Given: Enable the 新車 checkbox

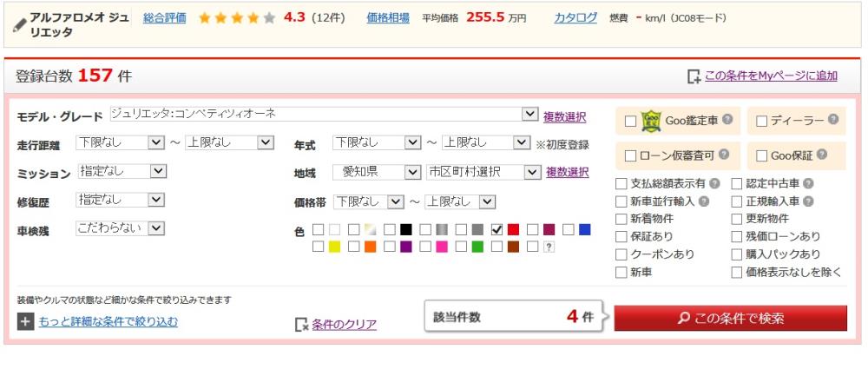Looking at the screenshot, I should pyautogui.click(x=621, y=272).
